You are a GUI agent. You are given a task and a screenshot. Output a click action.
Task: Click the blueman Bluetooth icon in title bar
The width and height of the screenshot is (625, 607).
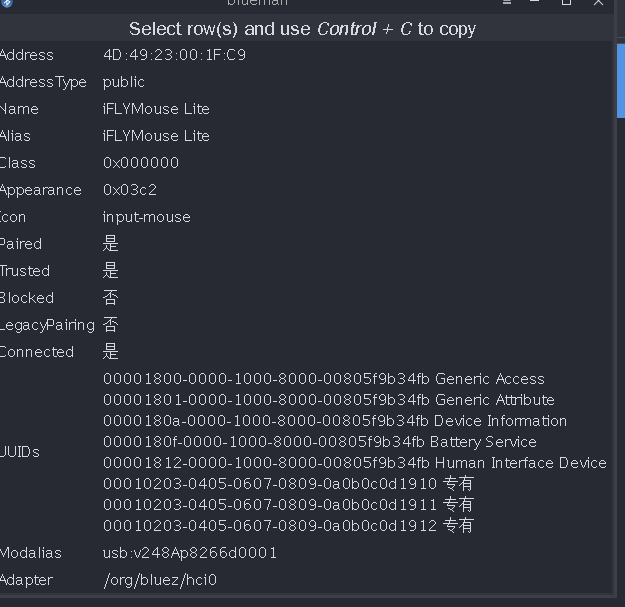tap(7, 3)
